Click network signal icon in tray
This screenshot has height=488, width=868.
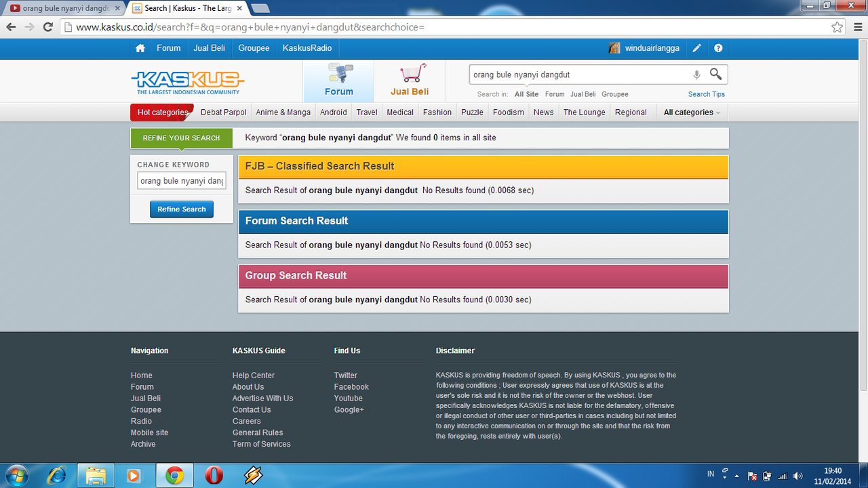(783, 476)
